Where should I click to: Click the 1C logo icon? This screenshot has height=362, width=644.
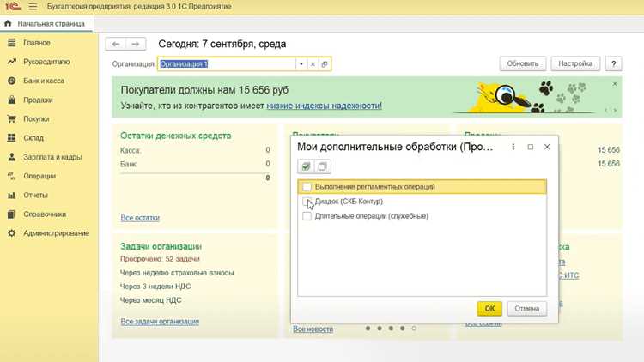pyautogui.click(x=13, y=6)
